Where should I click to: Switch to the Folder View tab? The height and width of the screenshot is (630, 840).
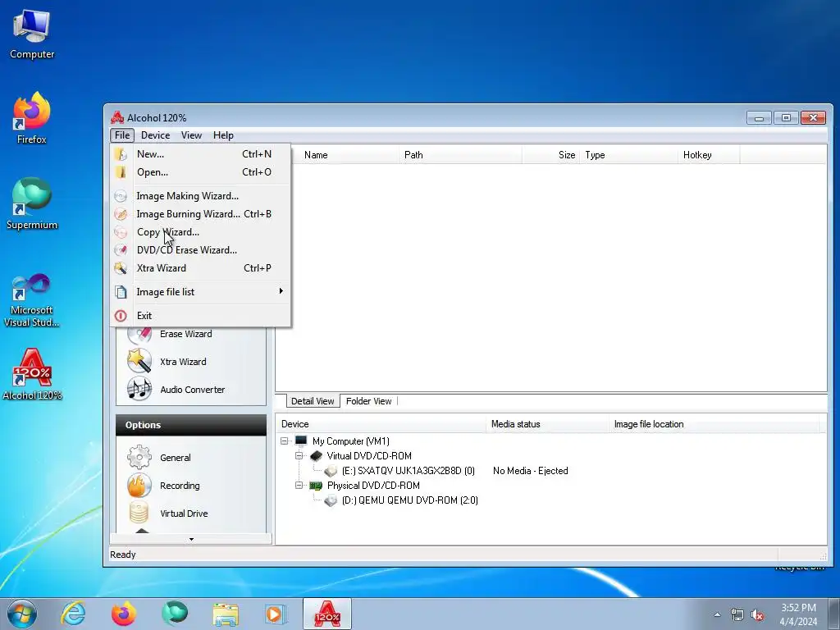click(368, 401)
